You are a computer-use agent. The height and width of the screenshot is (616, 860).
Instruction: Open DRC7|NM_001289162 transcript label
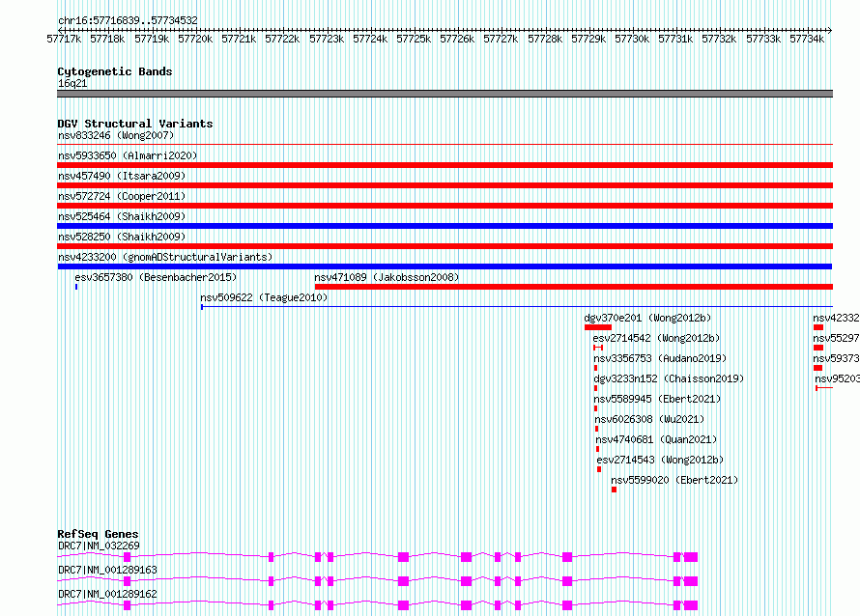click(x=107, y=594)
